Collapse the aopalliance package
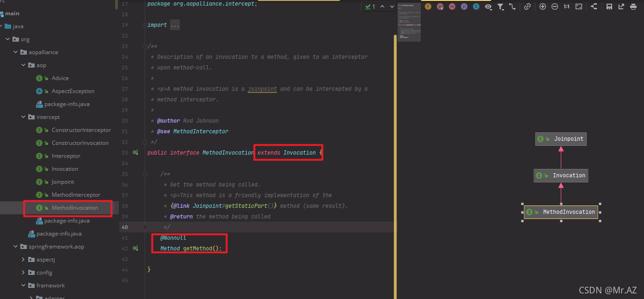 [16, 52]
